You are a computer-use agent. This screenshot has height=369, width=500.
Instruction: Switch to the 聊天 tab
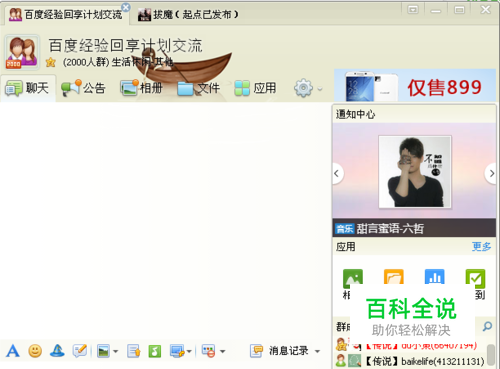(x=27, y=88)
